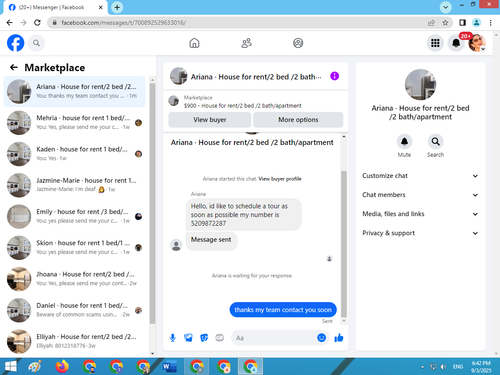Select the Messenger | Facebook browser tab
Viewport: 500px width, 375px height.
(55, 7)
